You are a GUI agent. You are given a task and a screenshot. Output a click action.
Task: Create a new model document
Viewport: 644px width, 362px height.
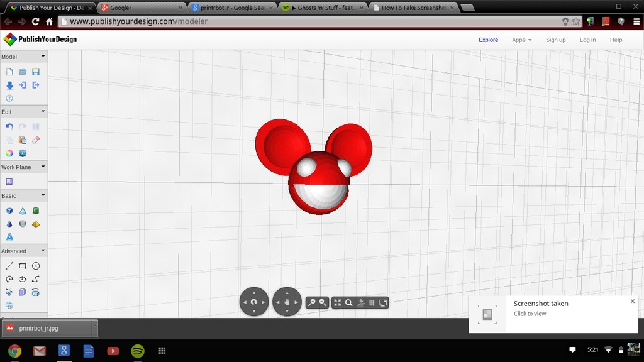[9, 72]
